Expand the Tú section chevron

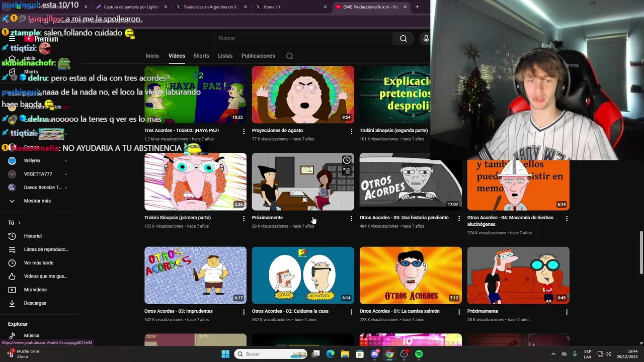[x=20, y=223]
